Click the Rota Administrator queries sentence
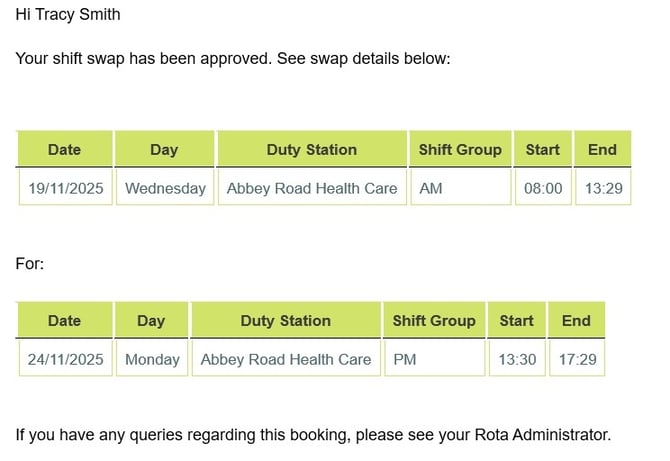Viewport: 670px width, 461px height. tap(312, 434)
